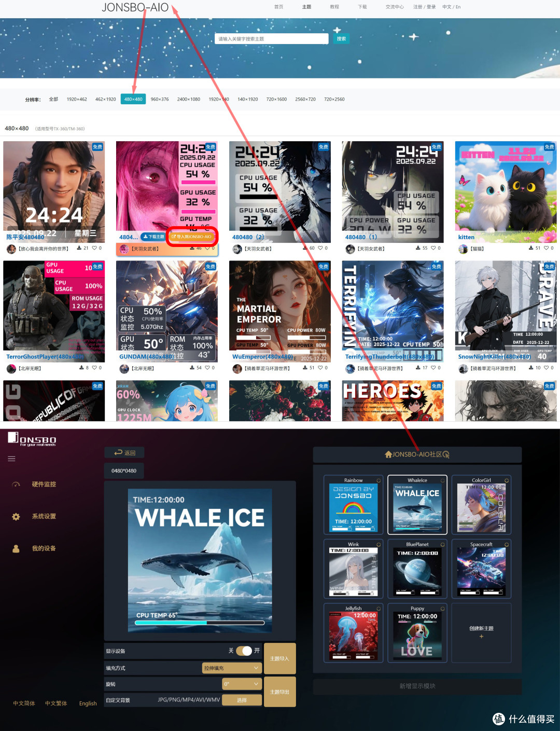The image size is (560, 731).
Task: Click 中文 / En language switch on website
Action: pyautogui.click(x=451, y=7)
